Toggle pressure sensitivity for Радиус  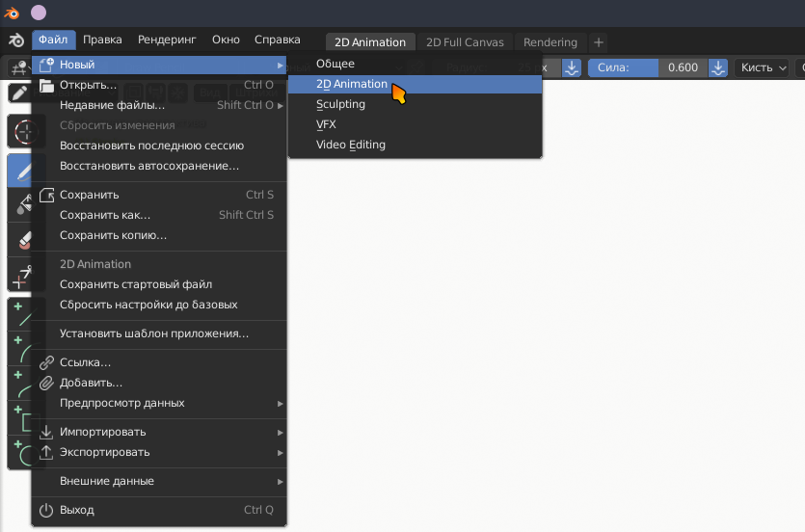pyautogui.click(x=572, y=67)
